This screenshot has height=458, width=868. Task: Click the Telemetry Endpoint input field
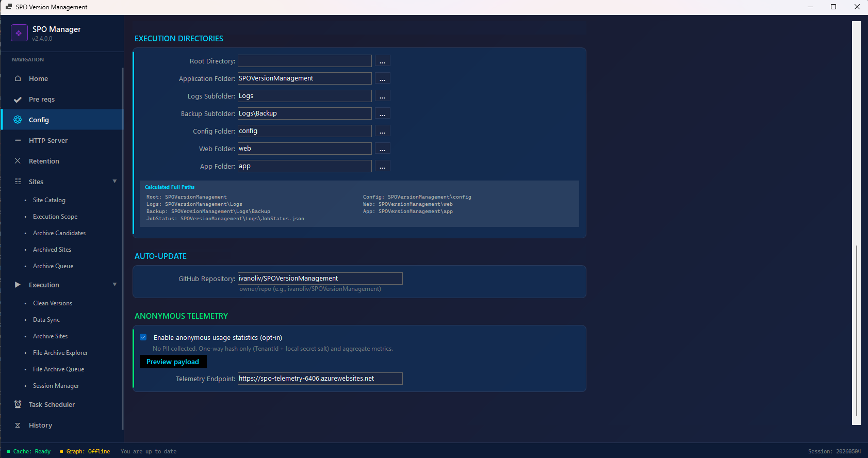[320, 379]
